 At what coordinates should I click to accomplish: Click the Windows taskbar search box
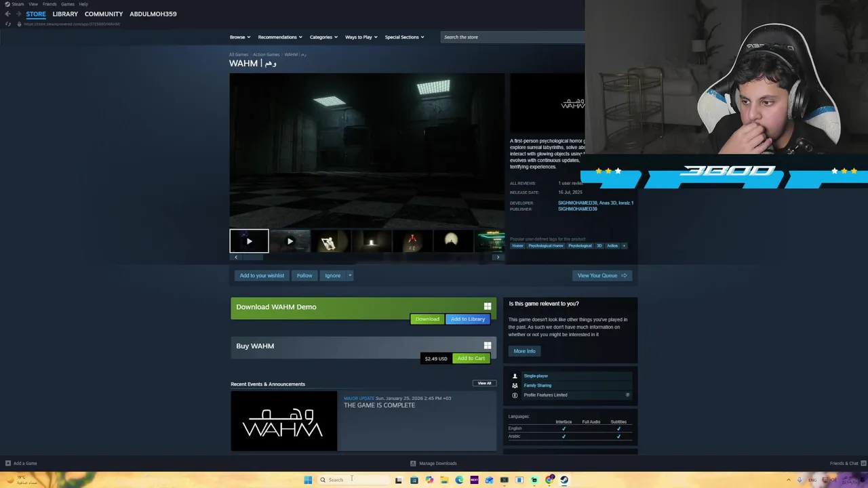(353, 480)
